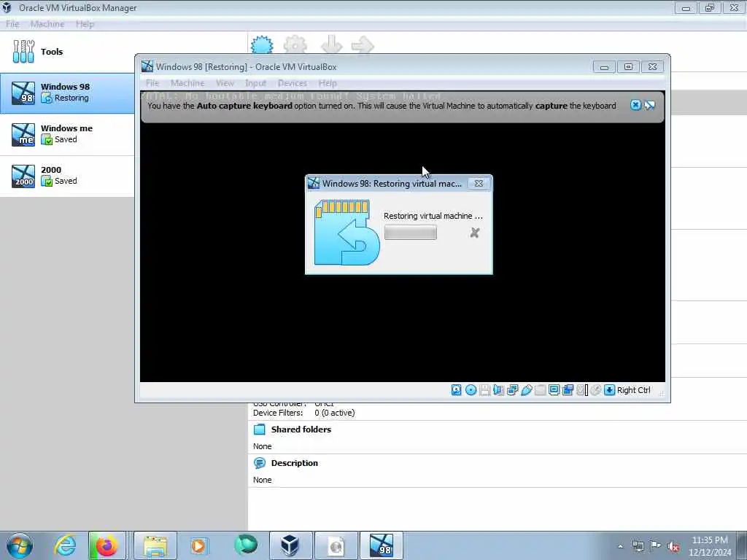Click the optical disk indicator in VM status bar
The width and height of the screenshot is (747, 560).
coord(471,390)
